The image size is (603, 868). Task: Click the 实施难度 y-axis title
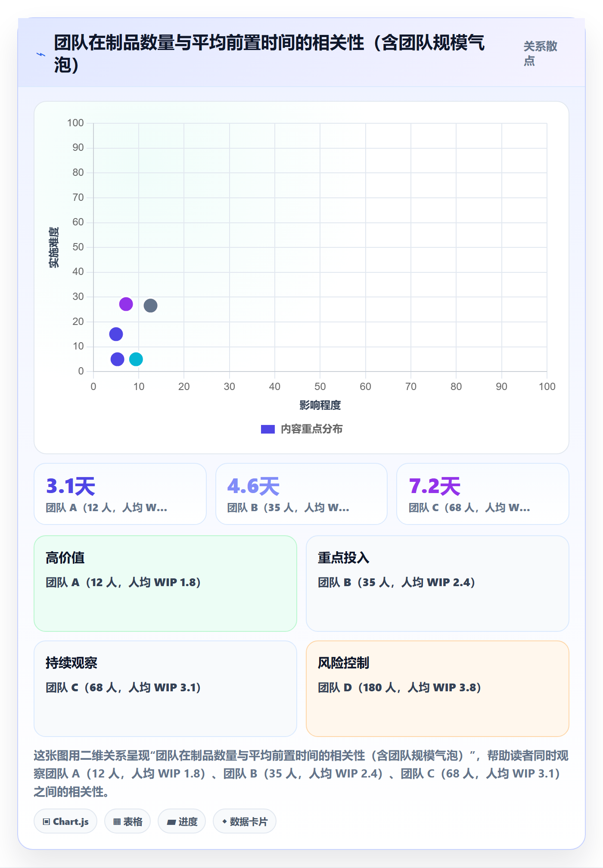54,247
